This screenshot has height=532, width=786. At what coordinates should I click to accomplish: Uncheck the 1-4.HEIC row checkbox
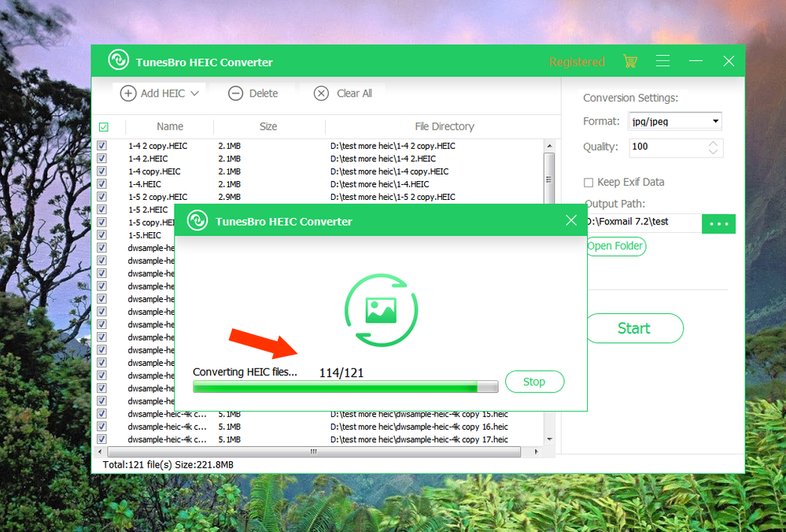click(x=101, y=184)
